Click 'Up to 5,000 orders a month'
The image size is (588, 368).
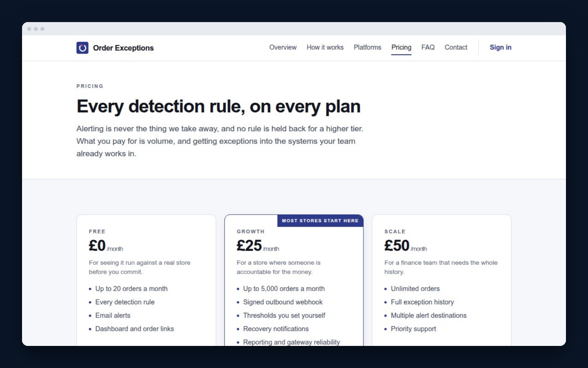coord(284,289)
